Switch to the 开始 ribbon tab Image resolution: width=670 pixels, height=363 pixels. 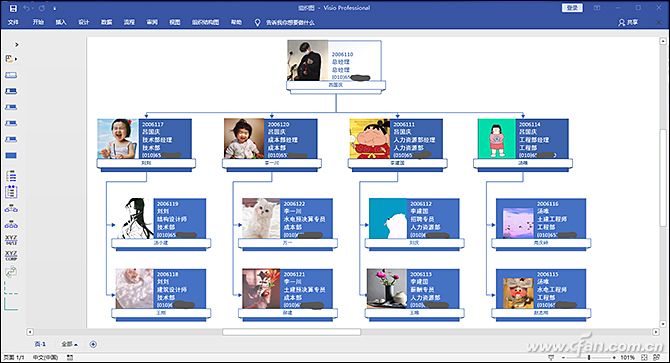(x=38, y=22)
